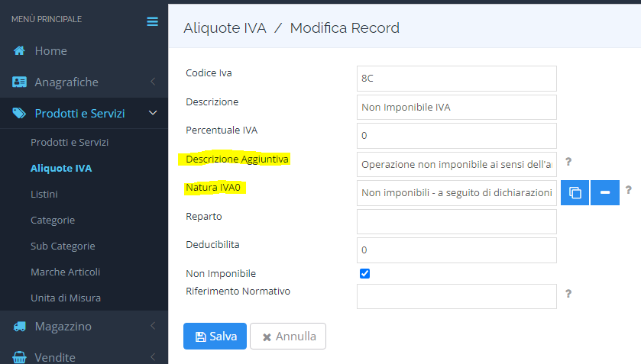
Task: Click the hamburger menu toggle icon
Action: [x=152, y=21]
